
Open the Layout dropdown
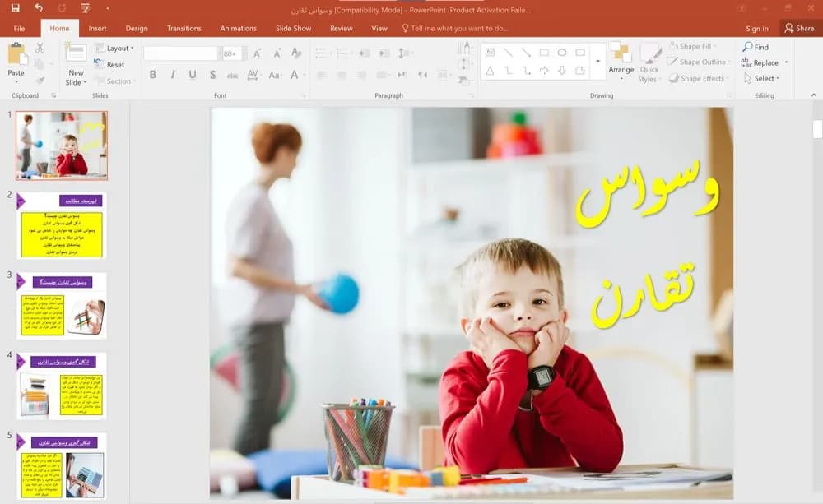(x=114, y=49)
